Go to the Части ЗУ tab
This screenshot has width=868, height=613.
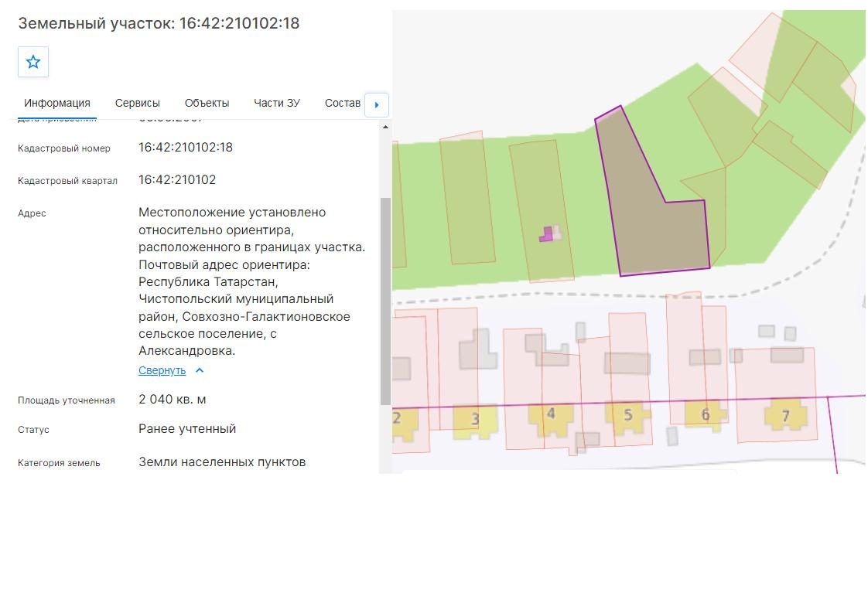pyautogui.click(x=277, y=103)
